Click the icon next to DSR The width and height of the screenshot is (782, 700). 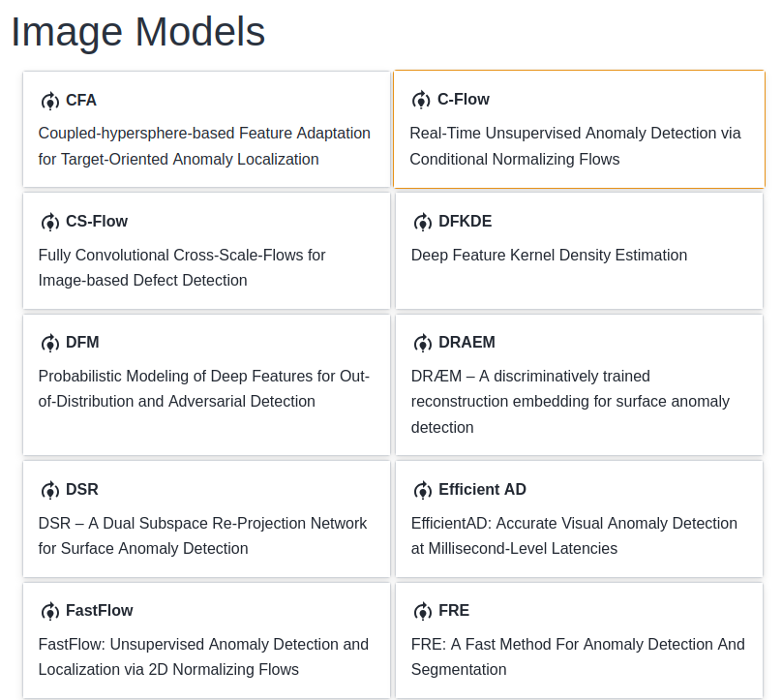50,490
